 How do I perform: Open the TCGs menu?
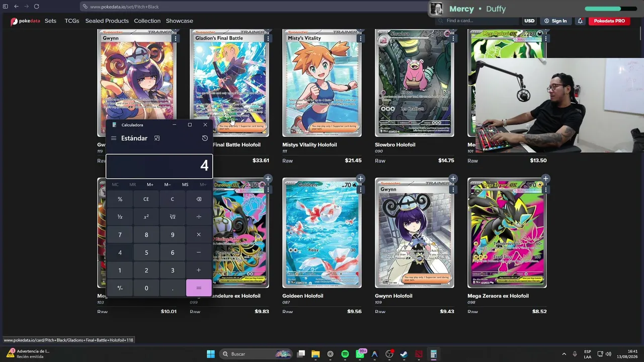coord(72,21)
